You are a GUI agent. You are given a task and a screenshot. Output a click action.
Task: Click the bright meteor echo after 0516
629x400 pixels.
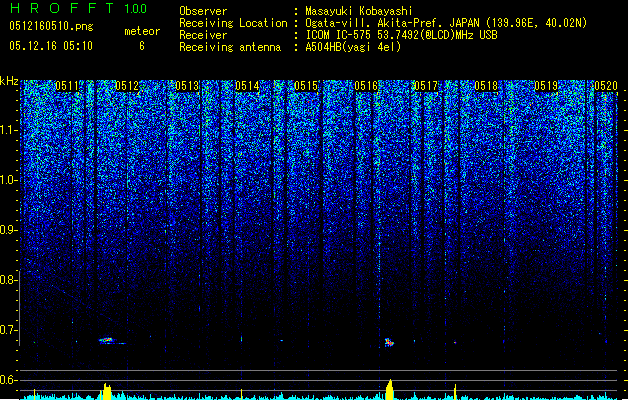[389, 343]
